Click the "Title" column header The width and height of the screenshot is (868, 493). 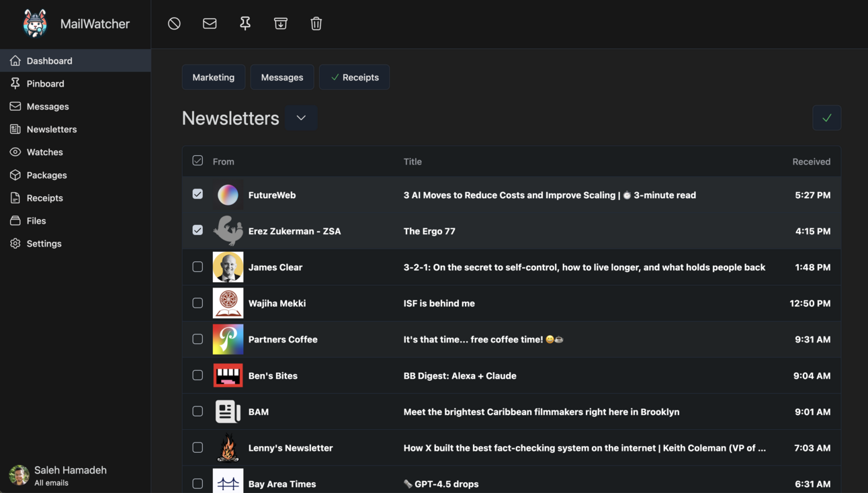[x=413, y=161]
